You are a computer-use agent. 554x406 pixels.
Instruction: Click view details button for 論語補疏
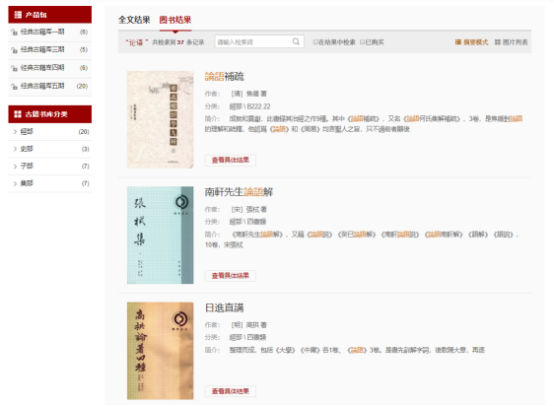(230, 160)
